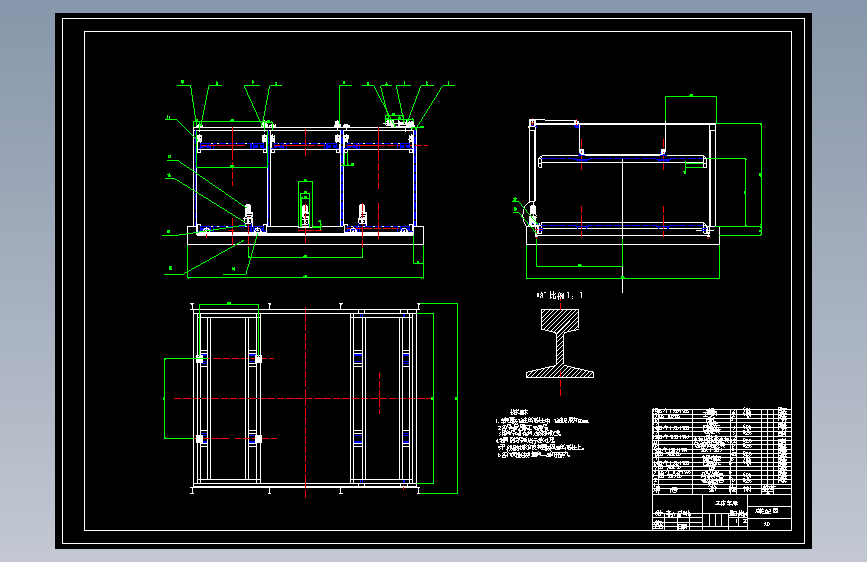867x562 pixels.
Task: Click the technical requirements notes block
Action: pyautogui.click(x=542, y=434)
